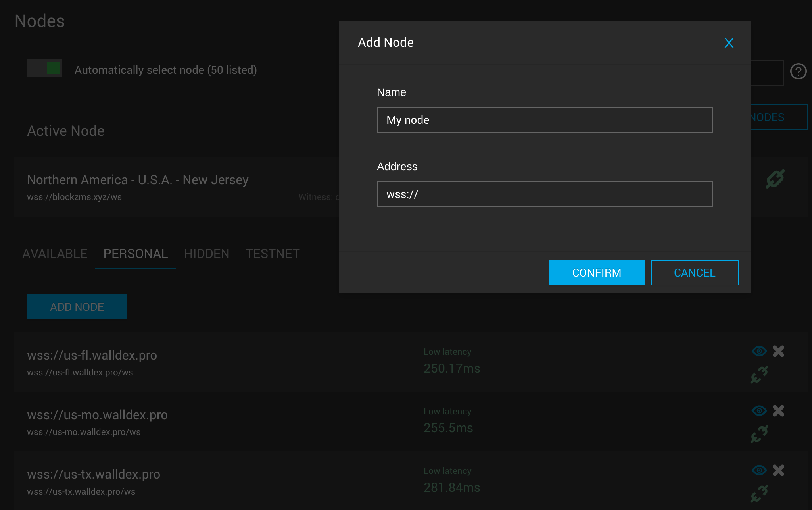Hide wss://us-fl.walldex.pro with the eye icon
This screenshot has height=510, width=812.
click(x=759, y=351)
